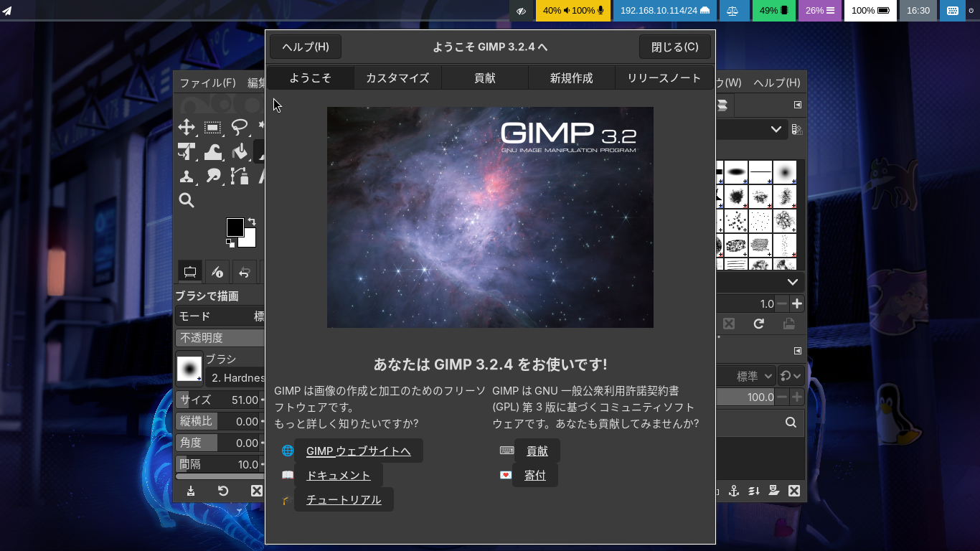Open the brush preset dropdown in the brushes panel
This screenshot has height=551, width=980.
750,129
